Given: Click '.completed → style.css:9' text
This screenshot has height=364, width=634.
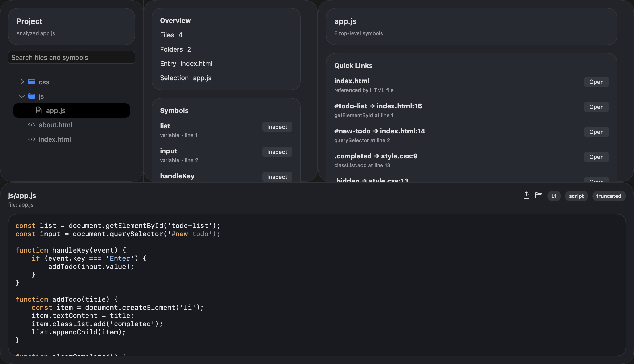Looking at the screenshot, I should click(376, 156).
